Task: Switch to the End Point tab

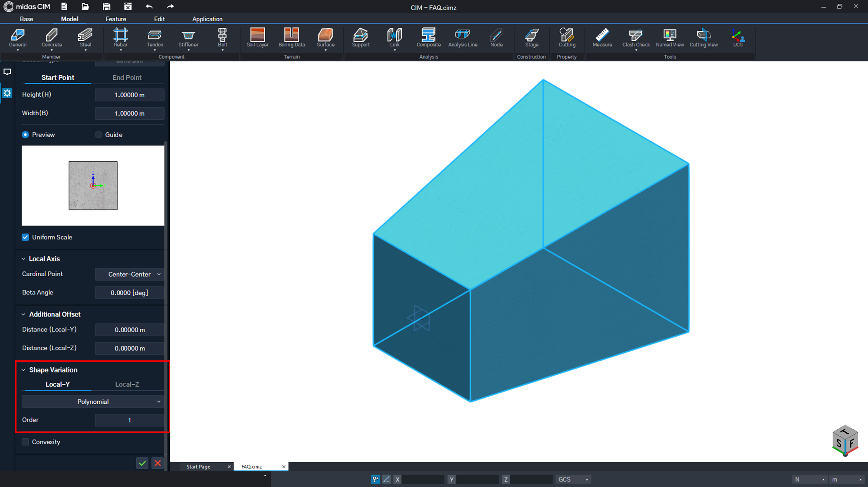Action: (x=127, y=78)
